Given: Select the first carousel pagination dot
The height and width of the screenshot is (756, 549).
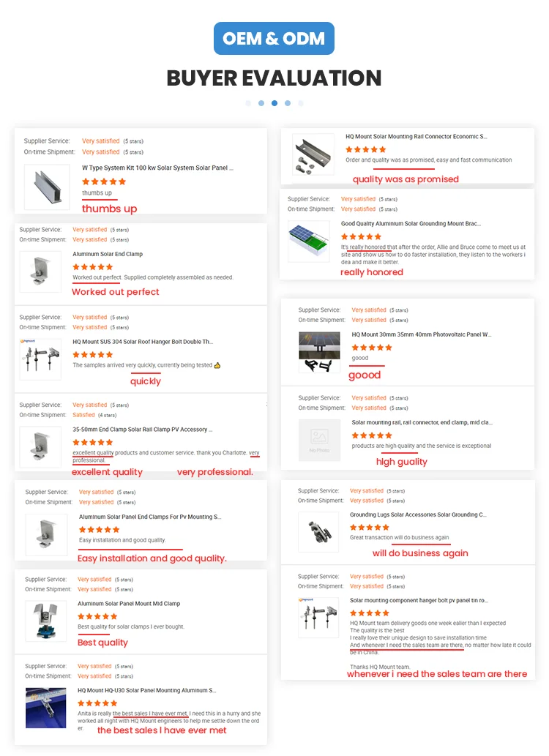Looking at the screenshot, I should click(248, 103).
